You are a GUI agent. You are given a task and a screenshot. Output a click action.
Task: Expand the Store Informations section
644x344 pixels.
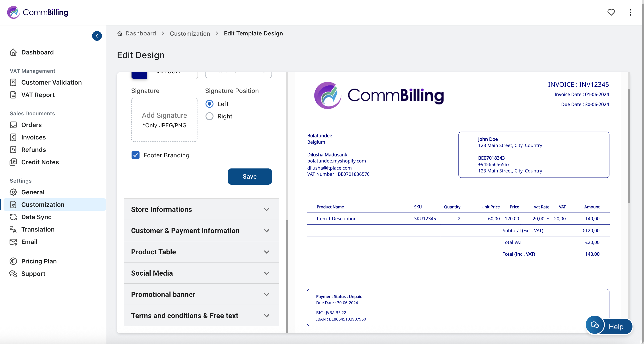pos(201,209)
